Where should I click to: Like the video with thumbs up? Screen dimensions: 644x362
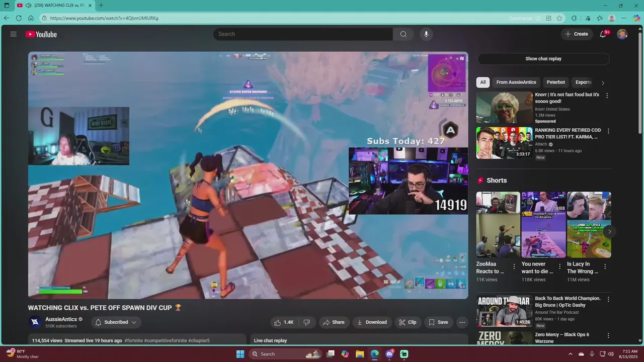(x=283, y=322)
